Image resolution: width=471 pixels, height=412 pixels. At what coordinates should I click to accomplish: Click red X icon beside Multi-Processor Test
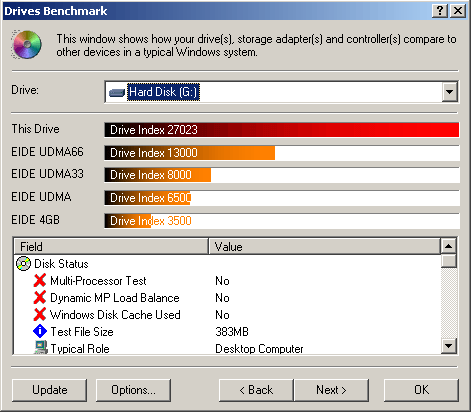coord(40,281)
